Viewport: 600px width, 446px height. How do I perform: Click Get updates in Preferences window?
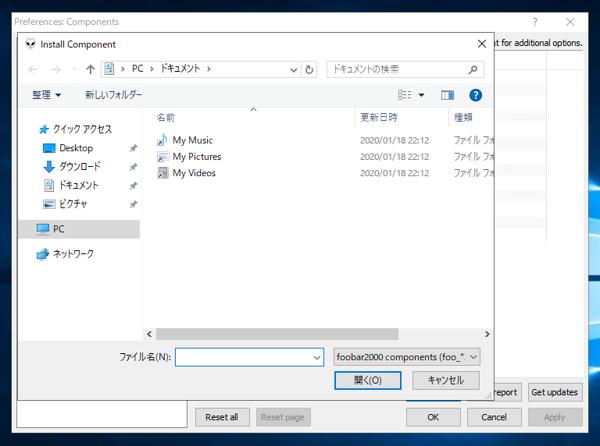coord(555,392)
